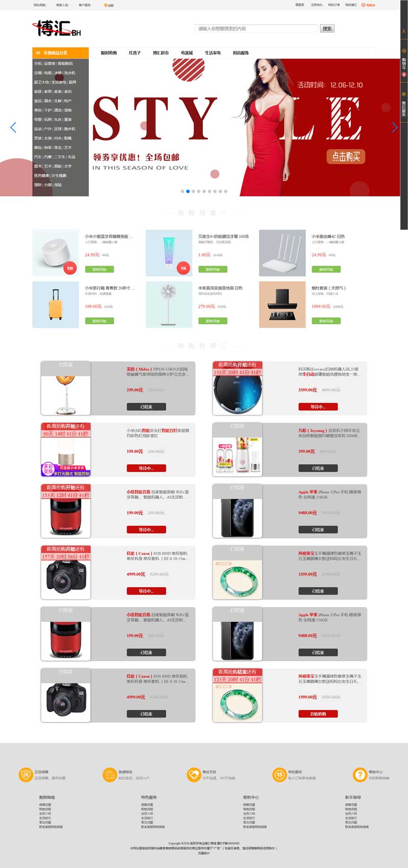The width and height of the screenshot is (408, 868).
Task: Open the 限时抢购 navigation tab
Action: point(109,53)
